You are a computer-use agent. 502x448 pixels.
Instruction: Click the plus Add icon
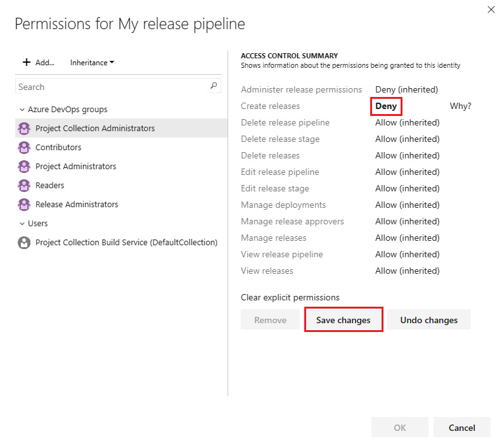tap(27, 62)
